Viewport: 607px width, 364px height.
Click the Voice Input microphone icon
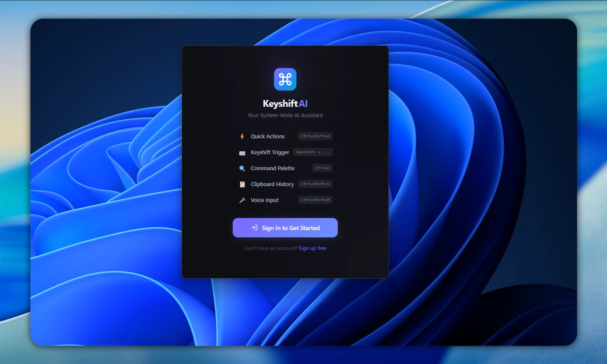(x=242, y=200)
